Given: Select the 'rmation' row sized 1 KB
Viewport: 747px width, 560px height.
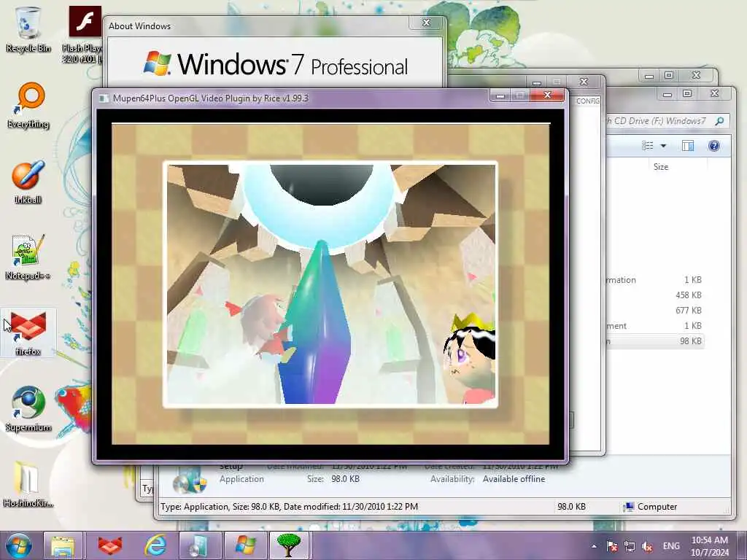Looking at the screenshot, I should click(655, 280).
